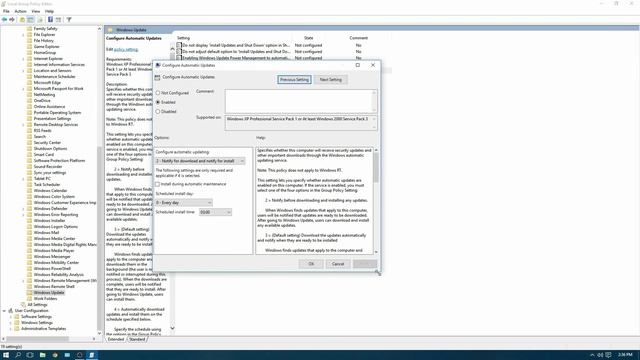Viewport: 640px width, 360px height.
Task: Select the Enabled radio button
Action: point(158,102)
